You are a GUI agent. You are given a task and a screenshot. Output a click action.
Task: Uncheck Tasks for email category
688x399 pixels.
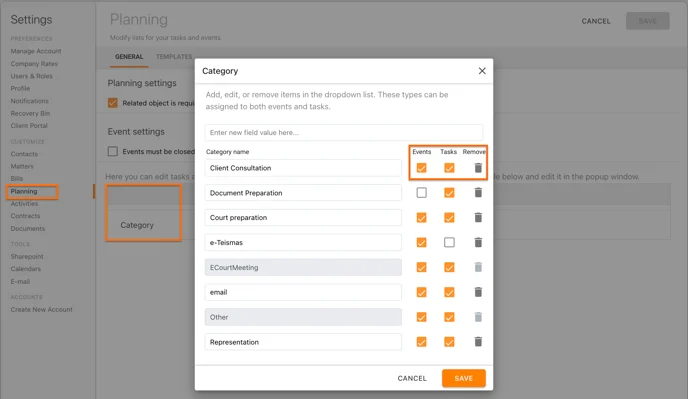pyautogui.click(x=449, y=292)
